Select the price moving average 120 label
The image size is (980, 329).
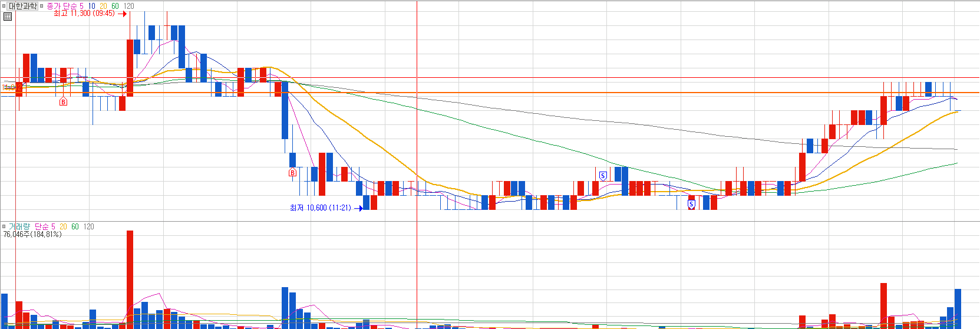click(x=128, y=6)
